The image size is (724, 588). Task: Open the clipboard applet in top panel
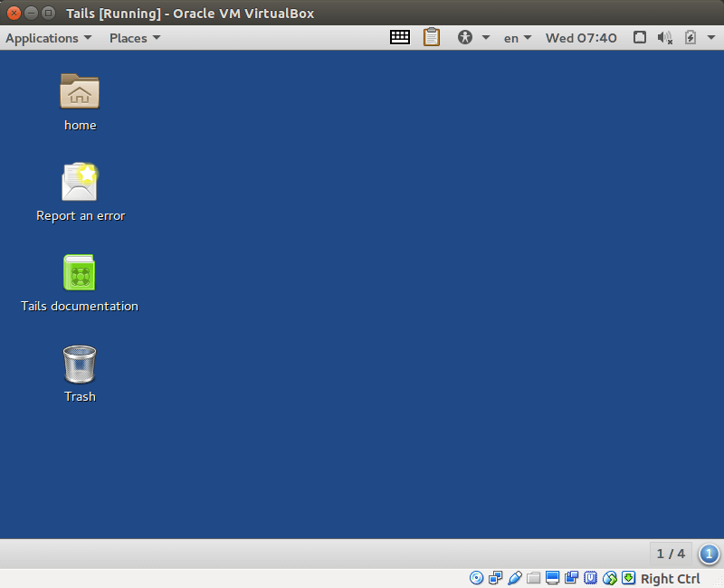(432, 37)
